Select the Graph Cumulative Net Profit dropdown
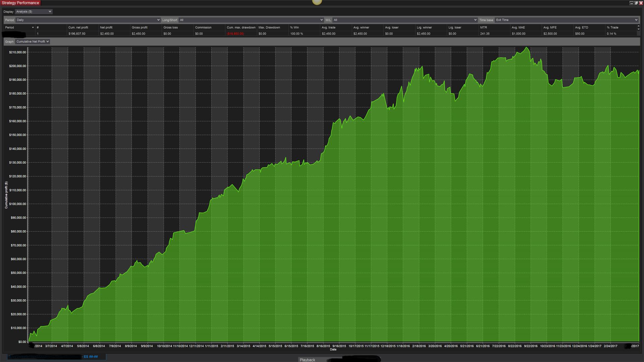This screenshot has height=362, width=644. 33,42
